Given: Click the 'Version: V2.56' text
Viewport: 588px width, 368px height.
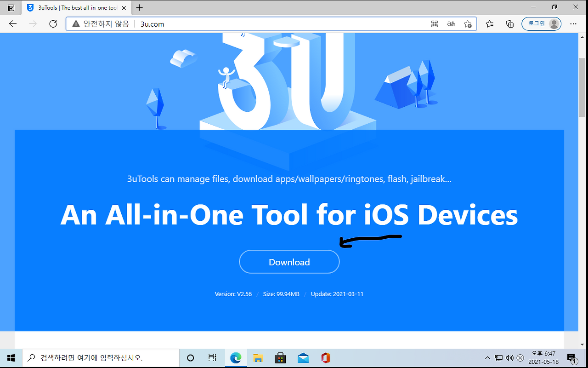Looking at the screenshot, I should [x=233, y=294].
